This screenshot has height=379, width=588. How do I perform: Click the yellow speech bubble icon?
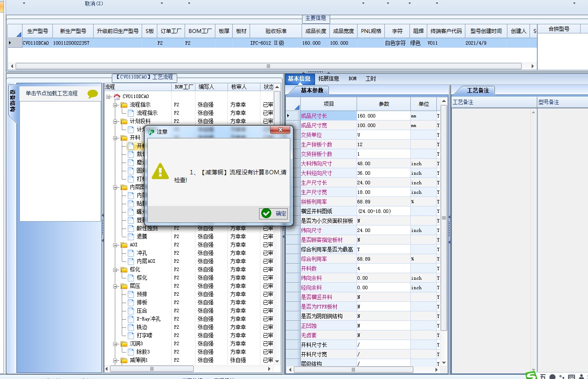(x=93, y=94)
